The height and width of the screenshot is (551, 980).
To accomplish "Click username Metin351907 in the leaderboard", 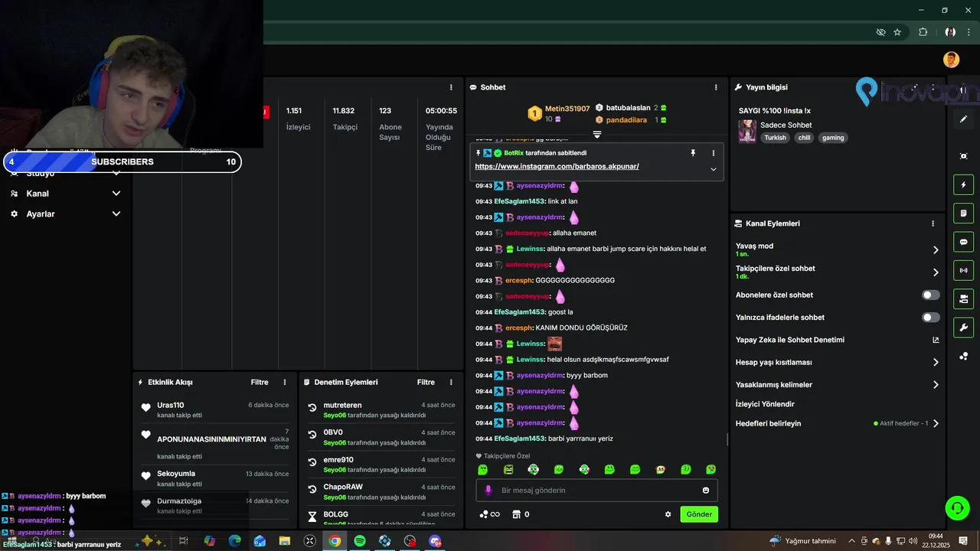I will pyautogui.click(x=567, y=109).
